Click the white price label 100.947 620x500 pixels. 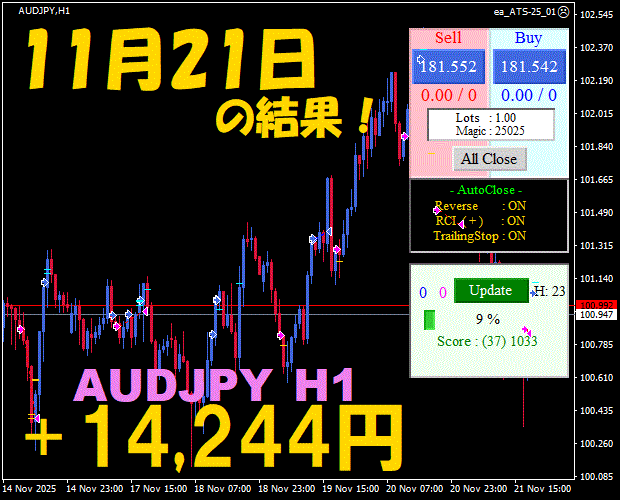(x=597, y=315)
